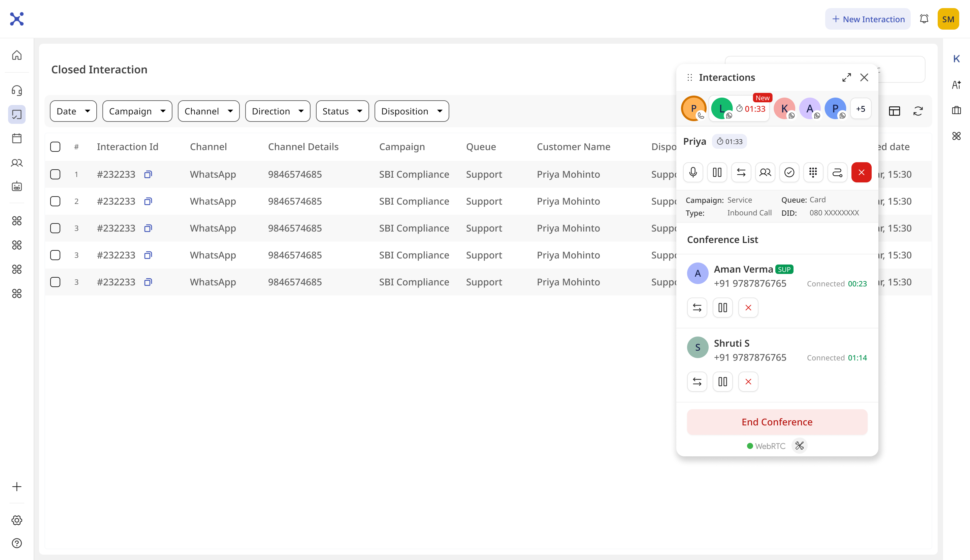The width and height of the screenshot is (970, 560).
Task: Open the second apps grid icon in sidebar
Action: [x=17, y=245]
